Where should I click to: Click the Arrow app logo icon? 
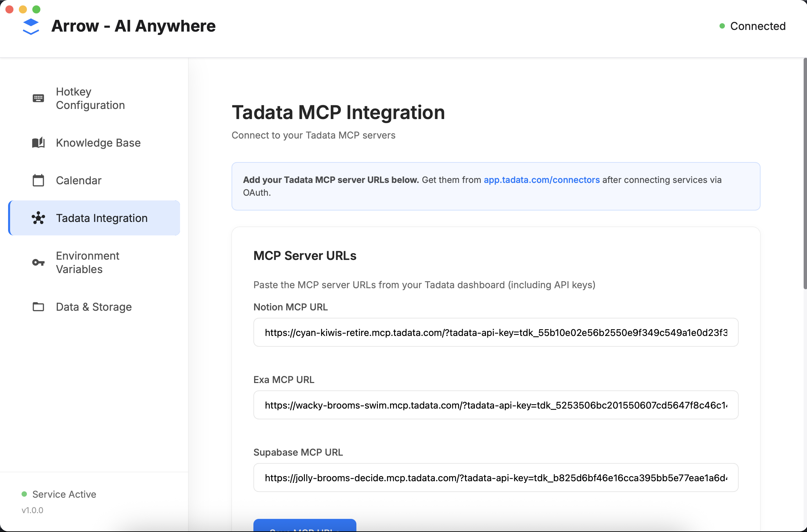point(31,27)
